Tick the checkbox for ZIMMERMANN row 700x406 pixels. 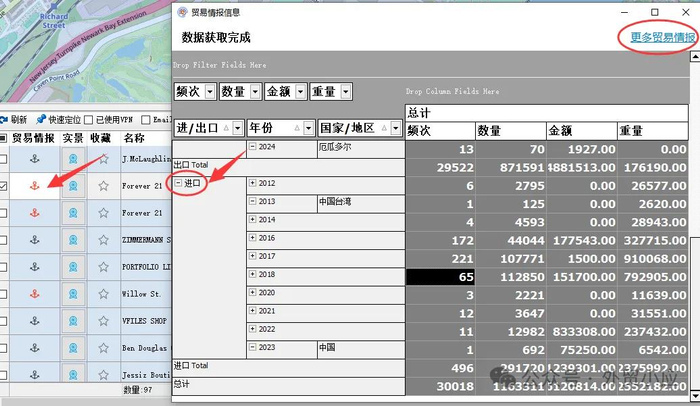click(3, 240)
